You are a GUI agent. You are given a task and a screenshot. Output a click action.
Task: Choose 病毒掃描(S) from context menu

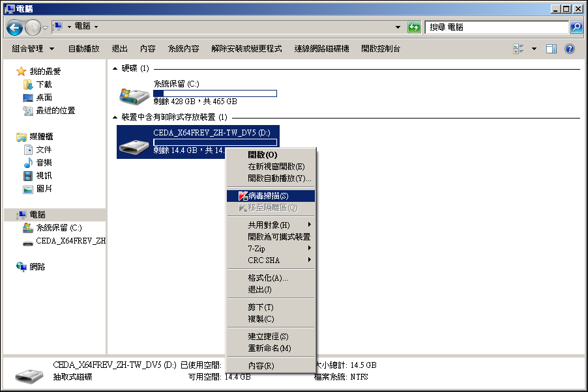click(x=268, y=196)
